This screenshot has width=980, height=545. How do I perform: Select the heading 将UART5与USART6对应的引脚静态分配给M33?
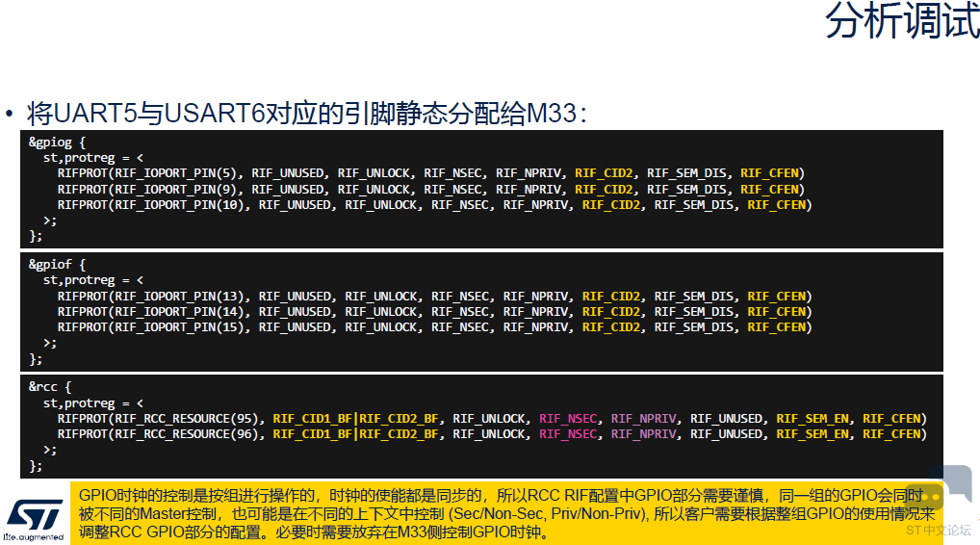click(307, 113)
